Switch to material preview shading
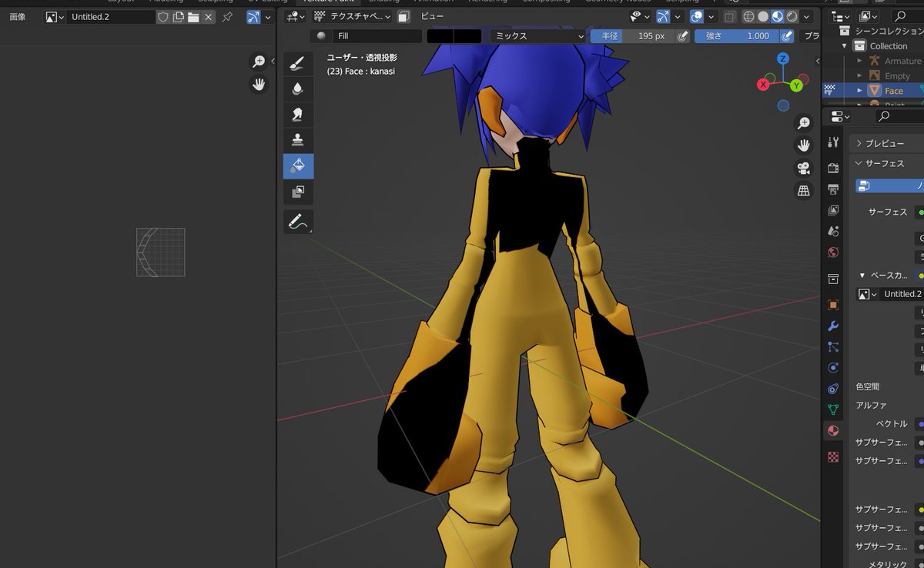The width and height of the screenshot is (924, 568). (x=778, y=16)
